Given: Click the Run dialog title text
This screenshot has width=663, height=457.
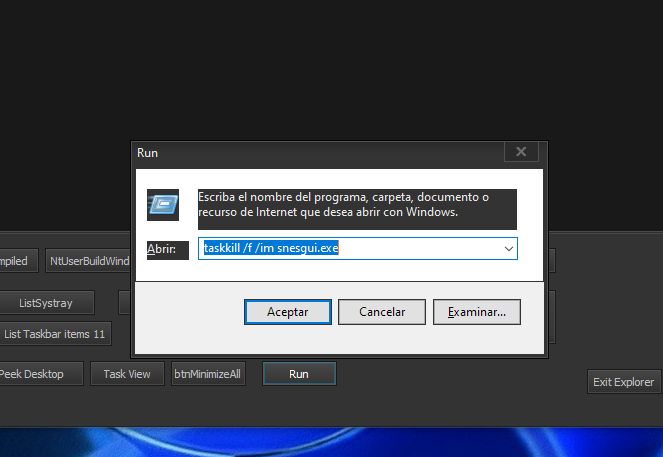Looking at the screenshot, I should tap(147, 153).
